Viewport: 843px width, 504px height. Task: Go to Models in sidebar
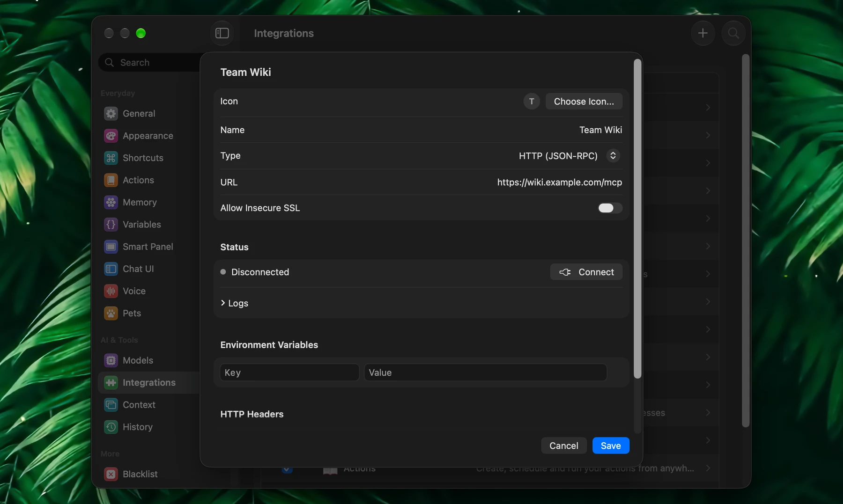click(138, 360)
